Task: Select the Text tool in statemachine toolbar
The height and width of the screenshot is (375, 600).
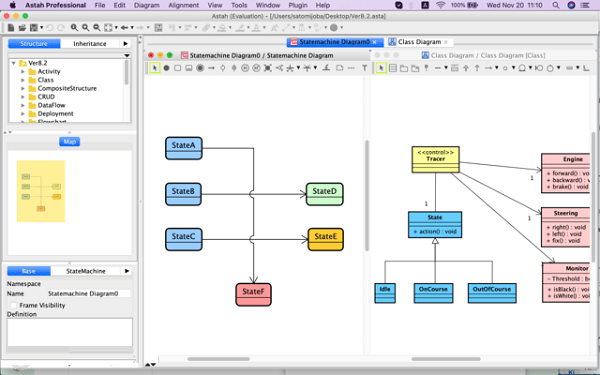Action: 365,68
